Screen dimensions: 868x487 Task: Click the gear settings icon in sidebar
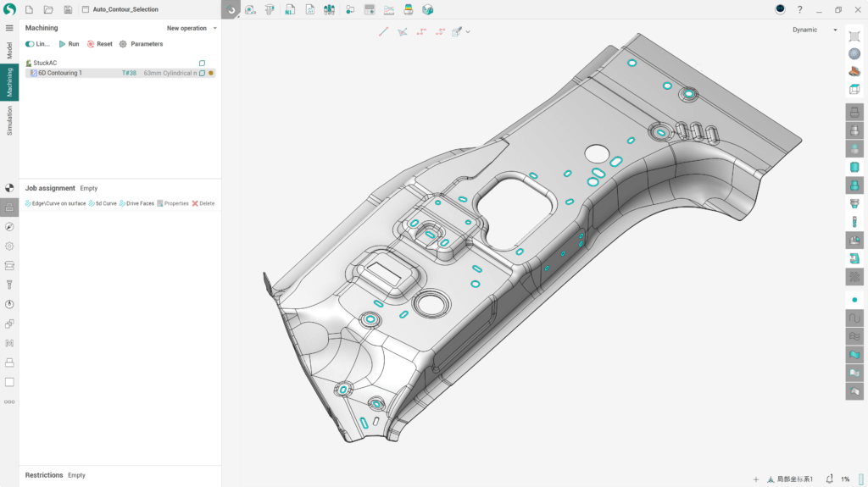click(9, 246)
